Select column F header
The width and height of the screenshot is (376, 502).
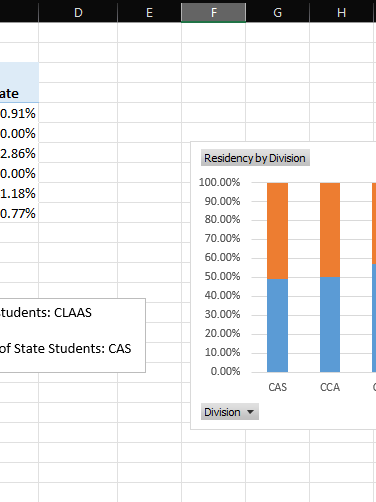click(213, 12)
